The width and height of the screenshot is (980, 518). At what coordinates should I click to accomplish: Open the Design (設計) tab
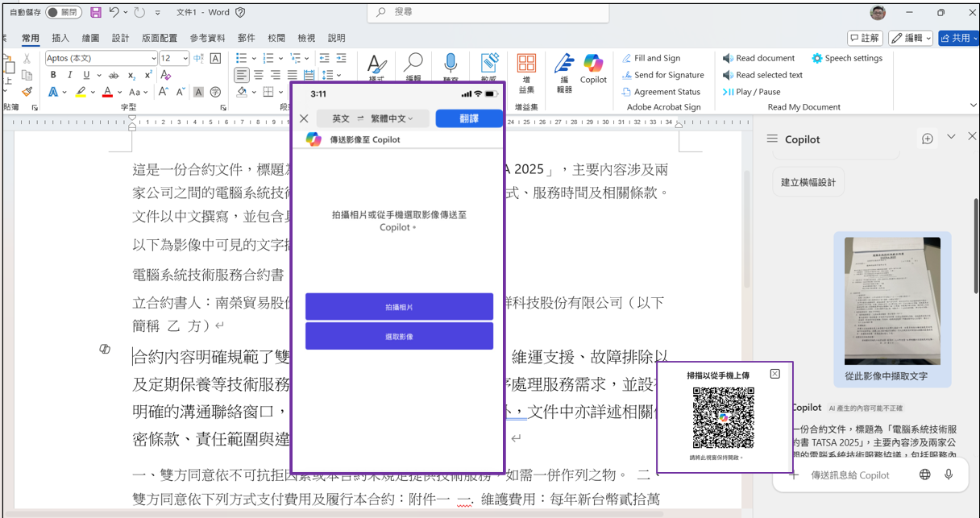click(x=120, y=38)
